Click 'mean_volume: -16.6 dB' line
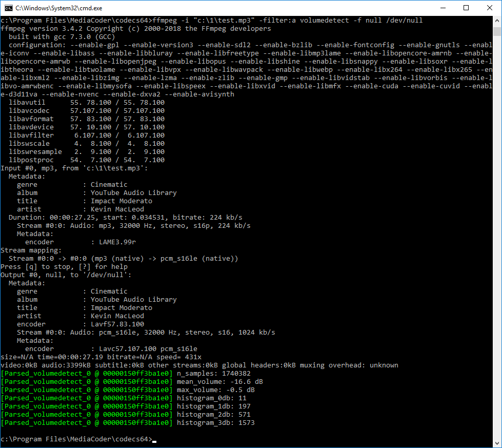The width and height of the screenshot is (502, 448). 132,382
